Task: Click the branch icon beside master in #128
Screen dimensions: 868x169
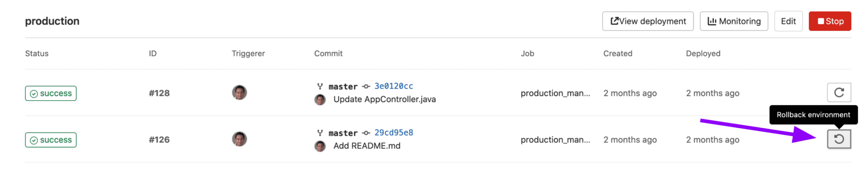Action: 320,87
